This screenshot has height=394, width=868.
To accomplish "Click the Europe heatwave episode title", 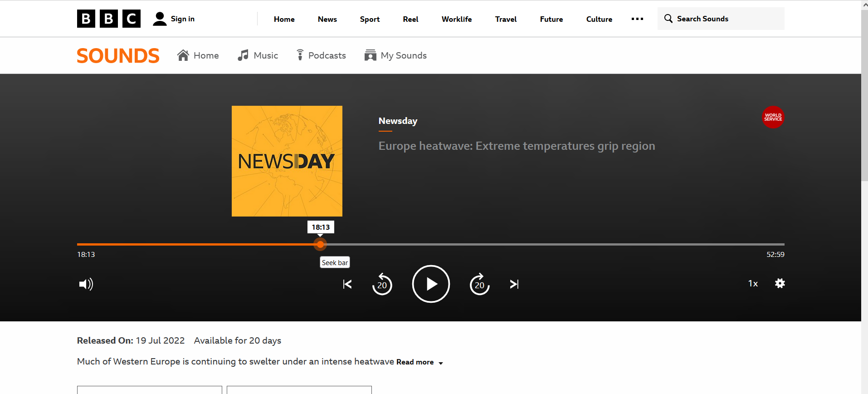I will click(517, 146).
